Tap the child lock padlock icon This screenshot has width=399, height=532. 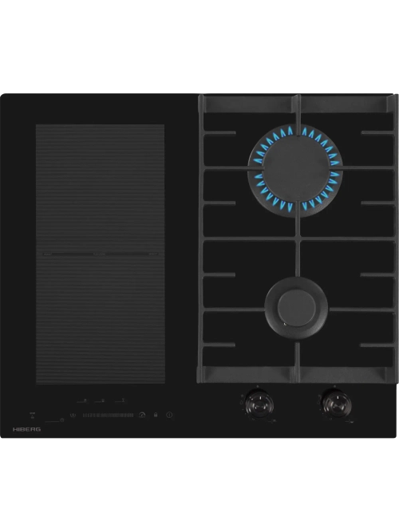pos(156,415)
